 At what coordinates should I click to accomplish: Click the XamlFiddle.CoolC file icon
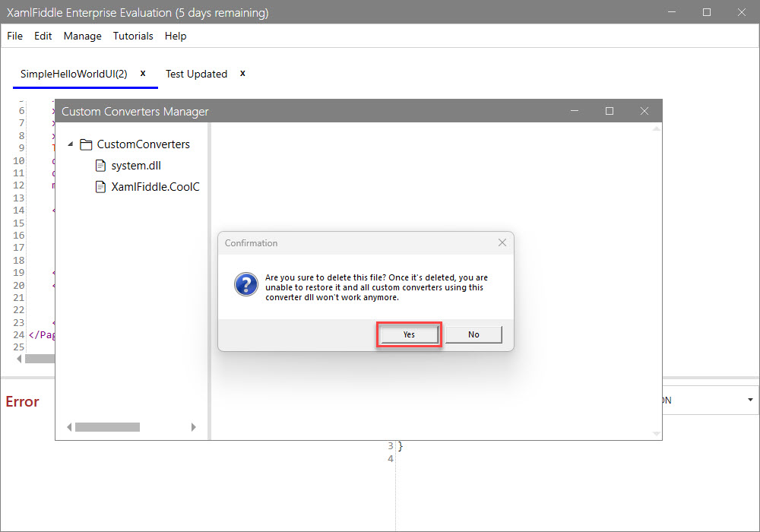[100, 187]
